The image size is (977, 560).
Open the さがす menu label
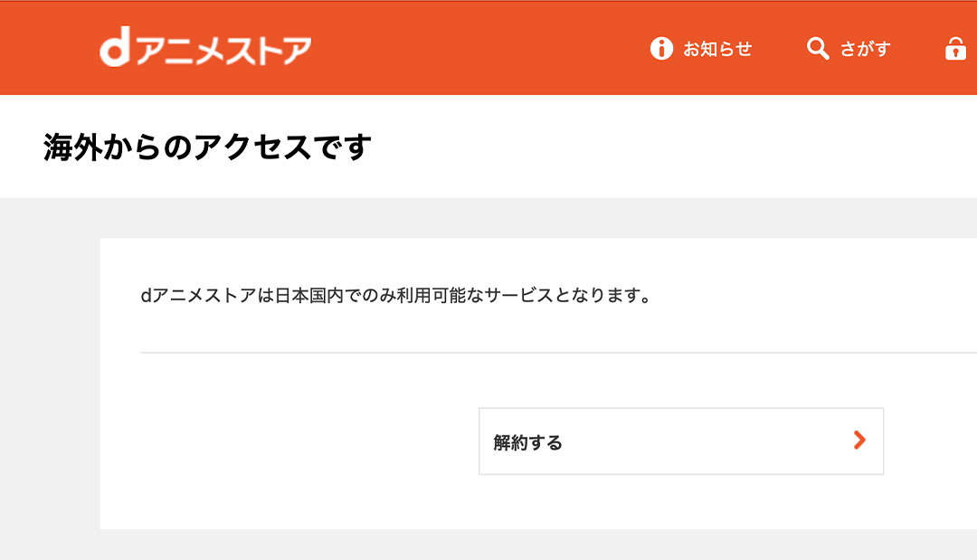pyautogui.click(x=866, y=49)
